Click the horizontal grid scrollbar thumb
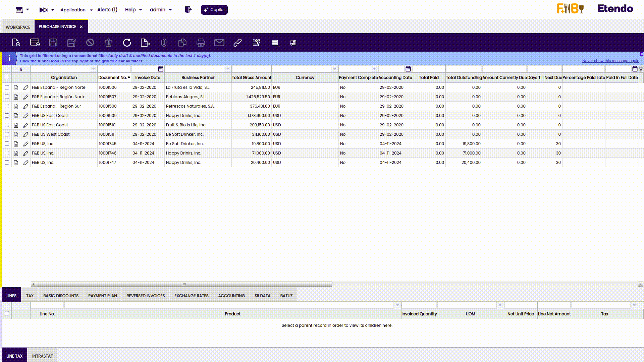644x362 pixels. point(184,284)
